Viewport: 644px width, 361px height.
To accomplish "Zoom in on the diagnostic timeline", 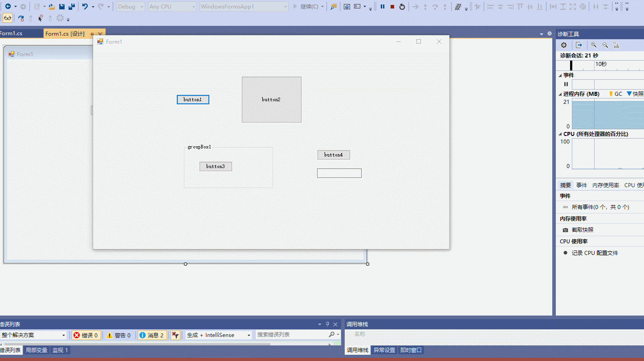I will click(x=594, y=45).
